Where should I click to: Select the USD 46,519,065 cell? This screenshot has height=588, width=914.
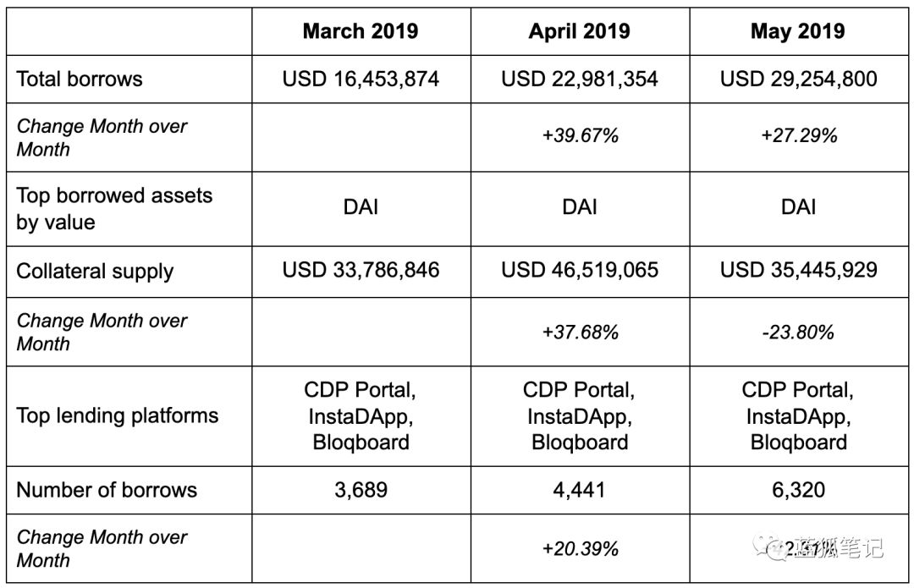tap(580, 270)
